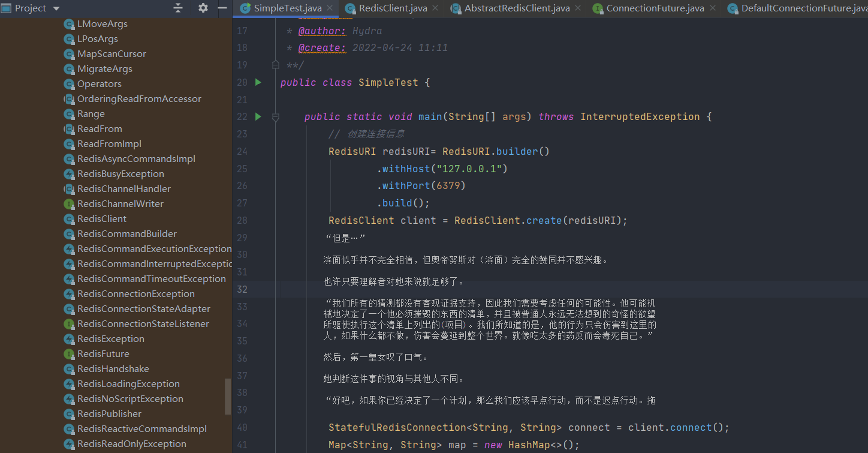Select OrderingReadFromAccessor class

tap(139, 99)
